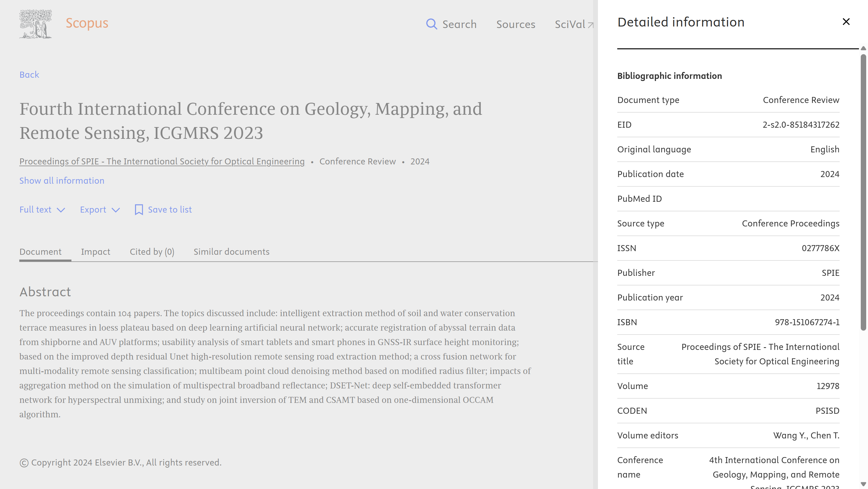Expand the Full text dropdown chevron
This screenshot has width=868, height=489.
click(61, 210)
